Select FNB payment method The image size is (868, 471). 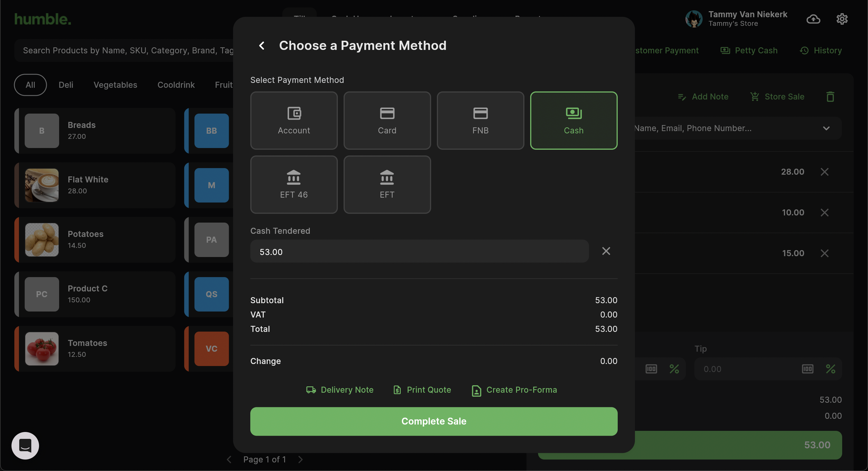[x=480, y=120]
